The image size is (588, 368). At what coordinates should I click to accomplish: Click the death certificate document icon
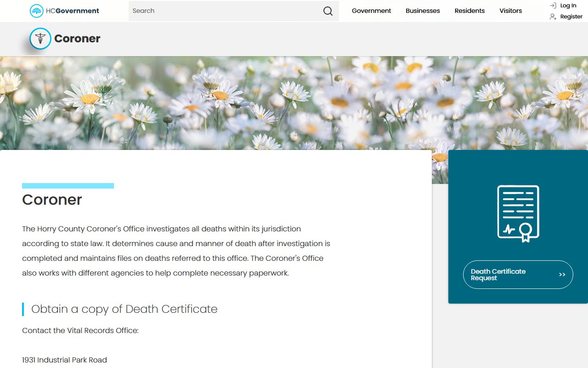coord(518,213)
